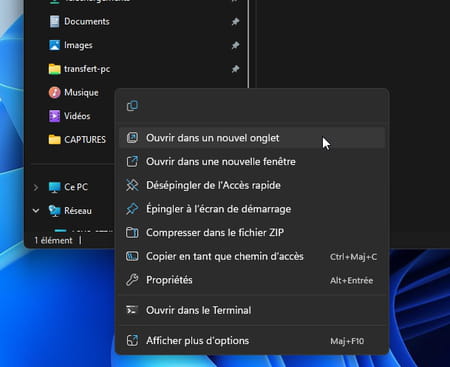This screenshot has height=367, width=450.
Task: Click the Musique note icon
Action: (54, 92)
